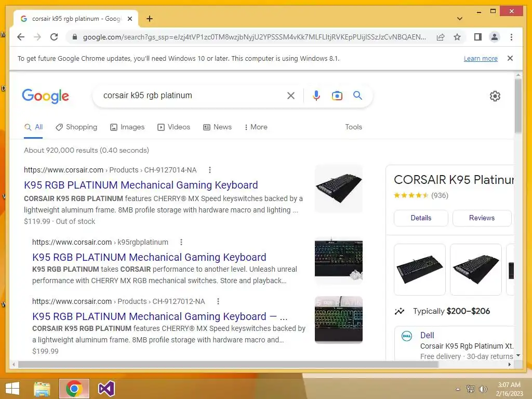The height and width of the screenshot is (399, 532).
Task: Open Google quick settings gear icon
Action: click(x=495, y=96)
